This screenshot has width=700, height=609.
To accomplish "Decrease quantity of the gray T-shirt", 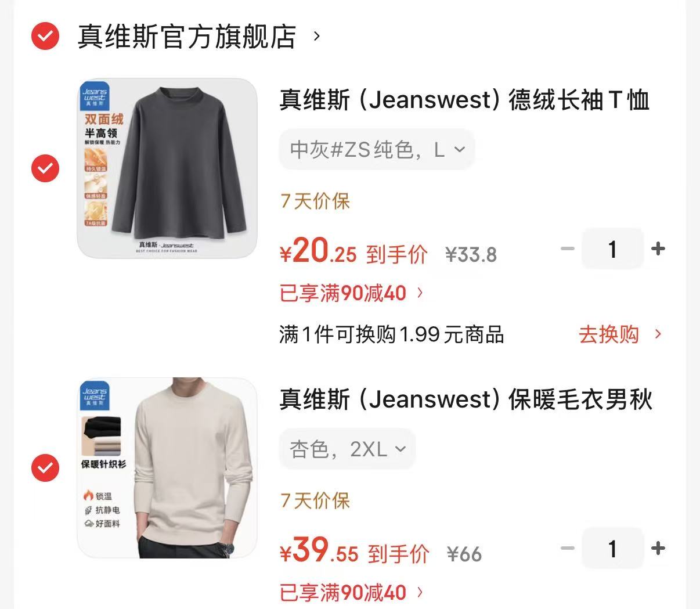I will [567, 249].
